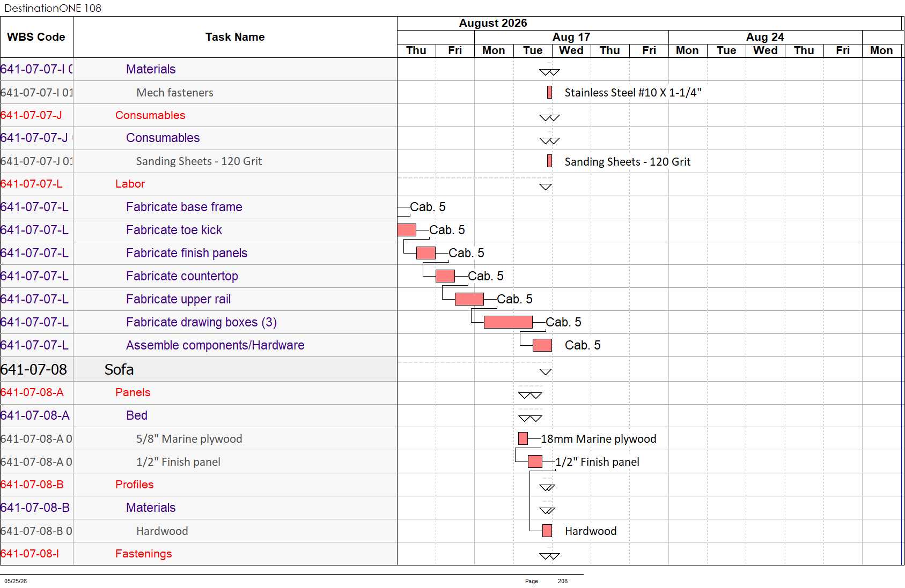Viewport: 905px width, 588px height.
Task: Click the Fabricate upper rail Gantt bar
Action: pos(469,299)
